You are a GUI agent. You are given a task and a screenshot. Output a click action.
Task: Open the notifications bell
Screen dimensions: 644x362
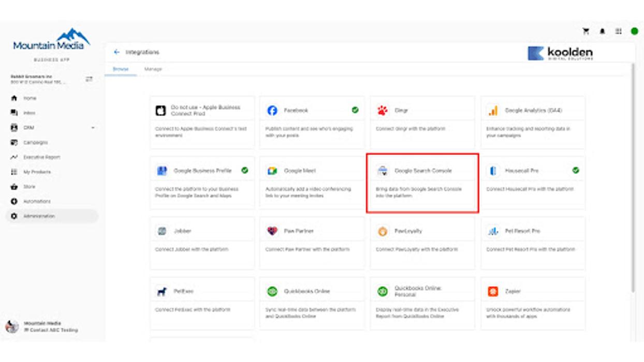click(x=602, y=32)
